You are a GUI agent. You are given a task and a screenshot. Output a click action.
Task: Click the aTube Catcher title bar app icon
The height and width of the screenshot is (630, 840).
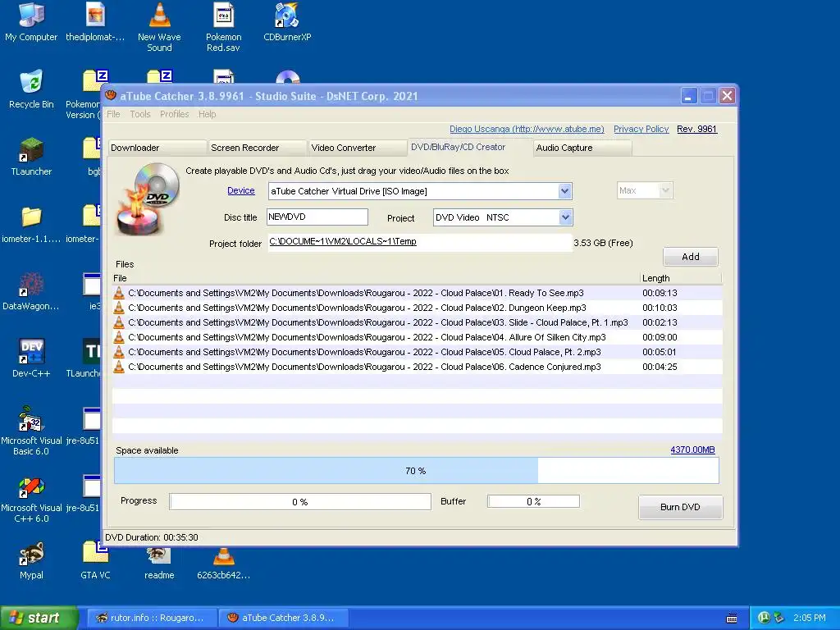point(111,95)
